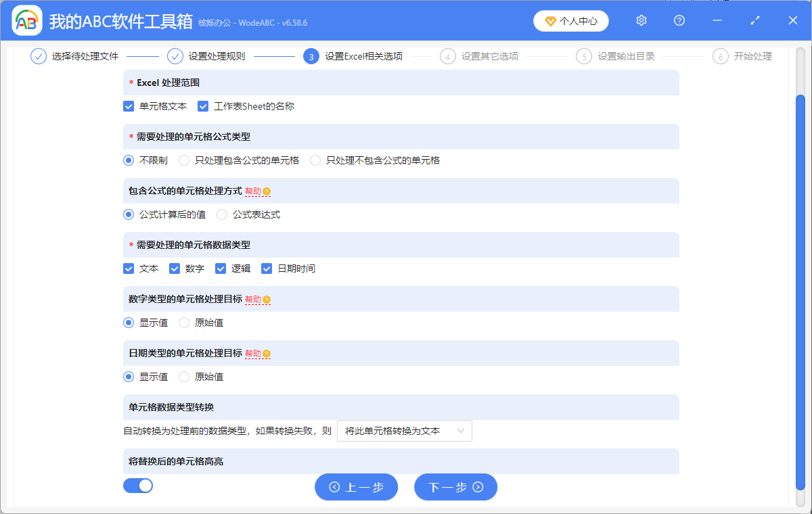Select 公式表达式 processing mode
The width and height of the screenshot is (812, 514).
tap(222, 214)
